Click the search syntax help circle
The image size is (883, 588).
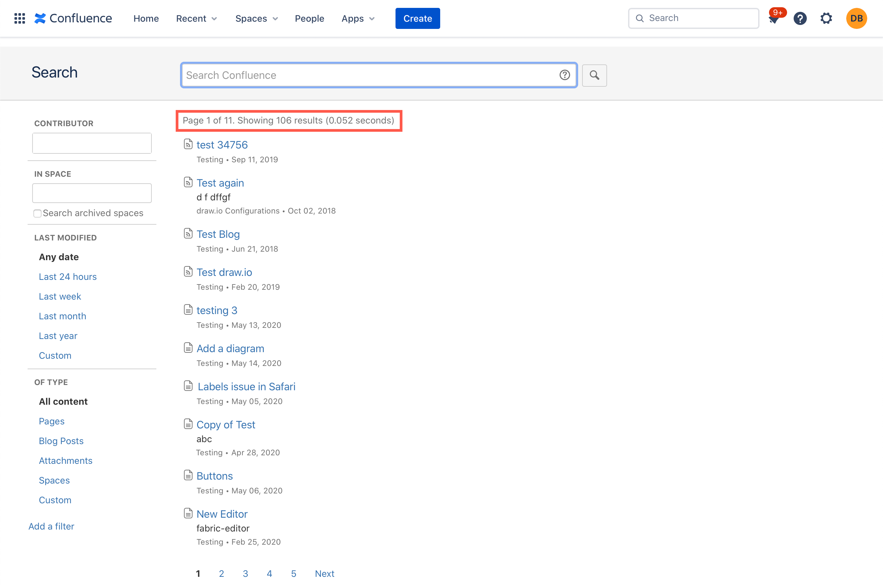pyautogui.click(x=564, y=75)
